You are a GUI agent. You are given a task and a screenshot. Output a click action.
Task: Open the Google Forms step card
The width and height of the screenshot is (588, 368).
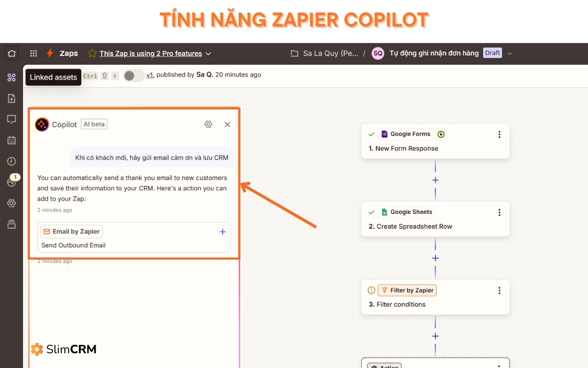(435, 141)
